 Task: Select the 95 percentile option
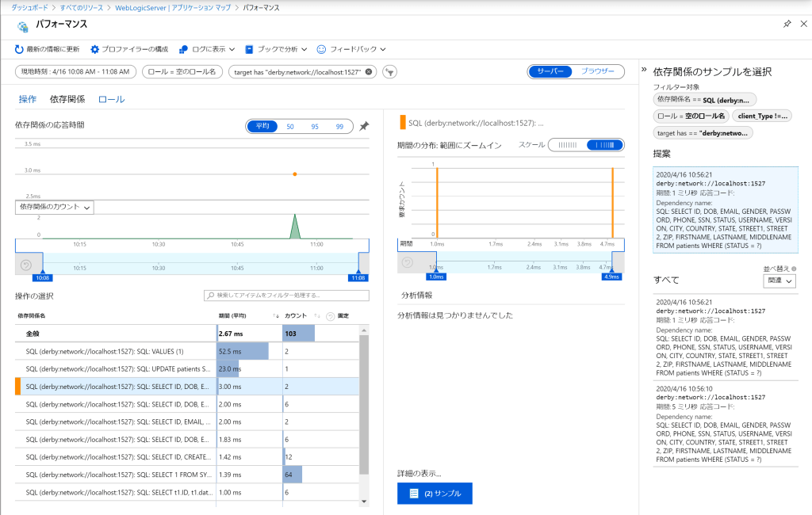coord(315,126)
